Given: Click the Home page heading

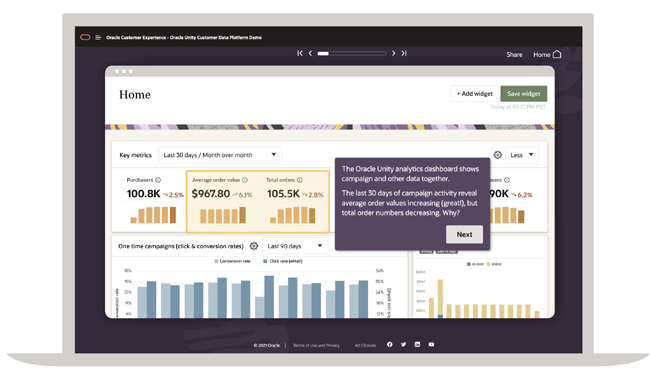Looking at the screenshot, I should pyautogui.click(x=135, y=95).
